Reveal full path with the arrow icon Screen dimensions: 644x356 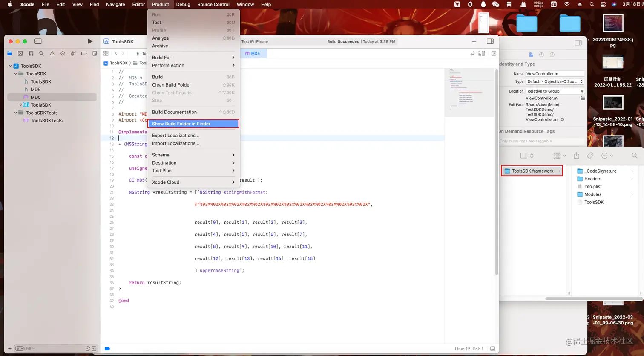tap(562, 119)
